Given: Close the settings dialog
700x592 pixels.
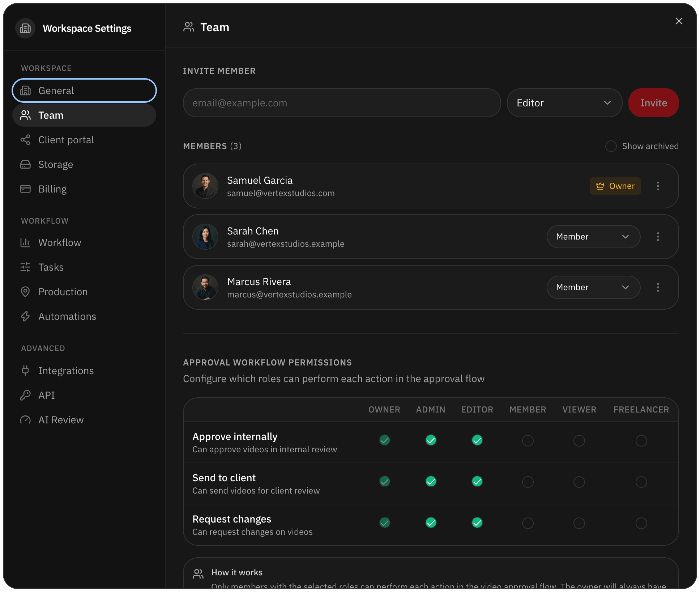Looking at the screenshot, I should (679, 21).
